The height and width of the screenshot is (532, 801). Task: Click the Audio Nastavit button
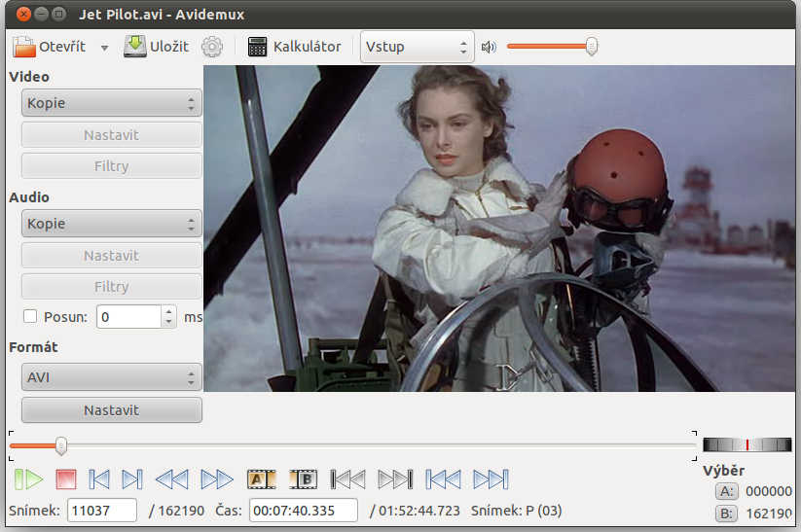coord(111,256)
